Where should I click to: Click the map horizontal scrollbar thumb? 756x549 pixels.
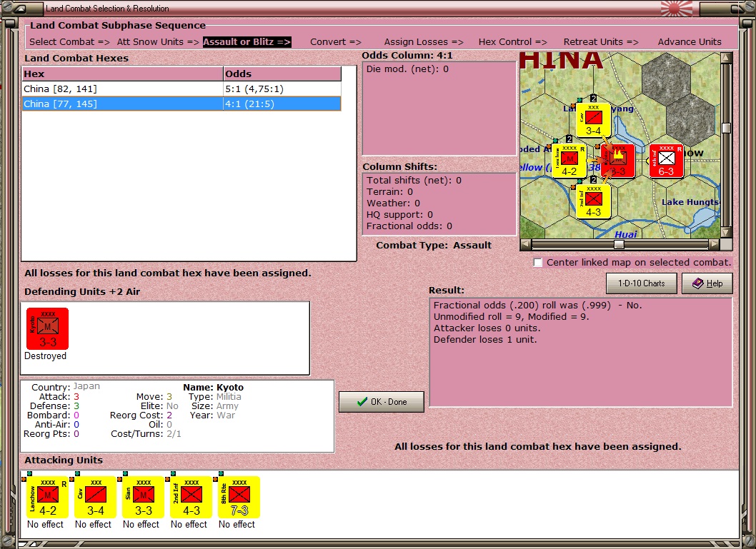(619, 244)
